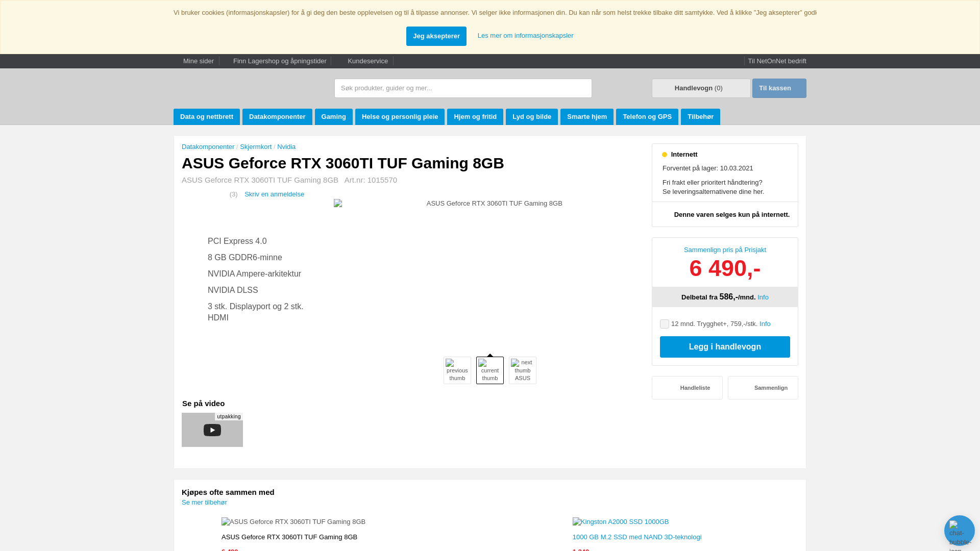
Task: Open the chat bubble icon
Action: 959,531
